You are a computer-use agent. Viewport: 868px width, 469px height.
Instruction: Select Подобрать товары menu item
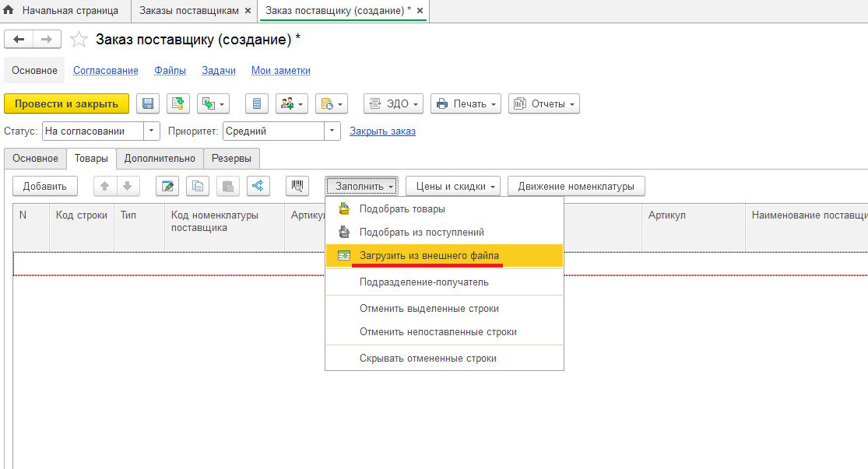tap(402, 209)
